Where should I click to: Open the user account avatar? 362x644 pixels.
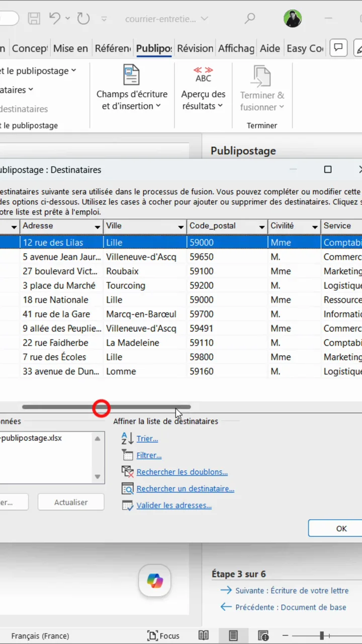click(x=293, y=19)
